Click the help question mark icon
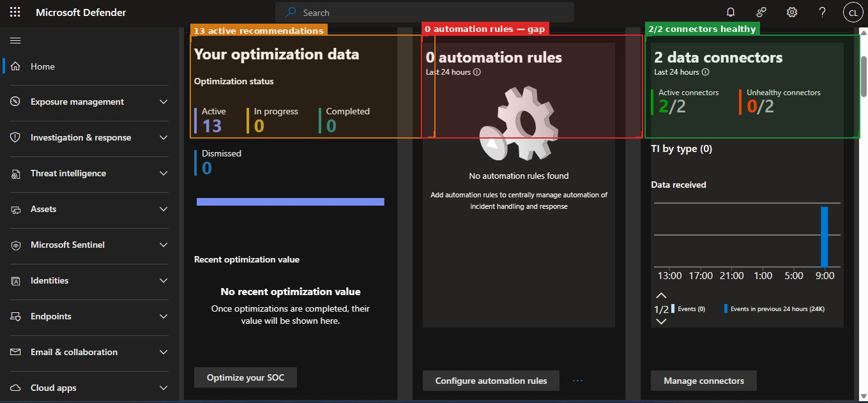Screen dimensions: 868x403 (823, 12)
